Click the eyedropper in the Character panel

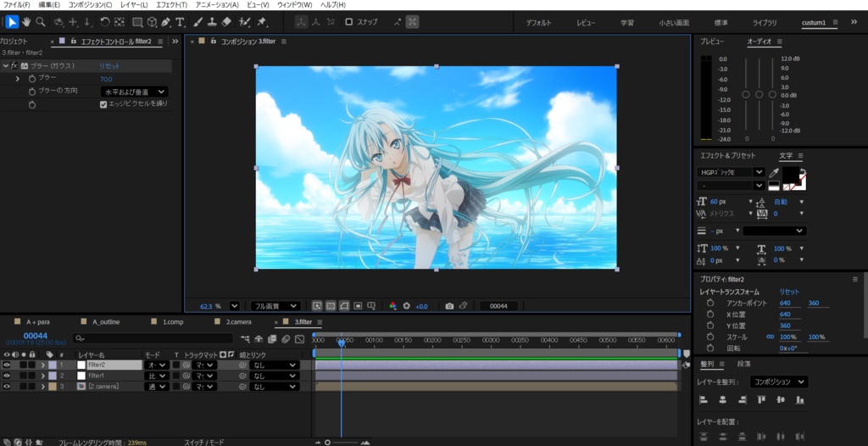point(774,173)
